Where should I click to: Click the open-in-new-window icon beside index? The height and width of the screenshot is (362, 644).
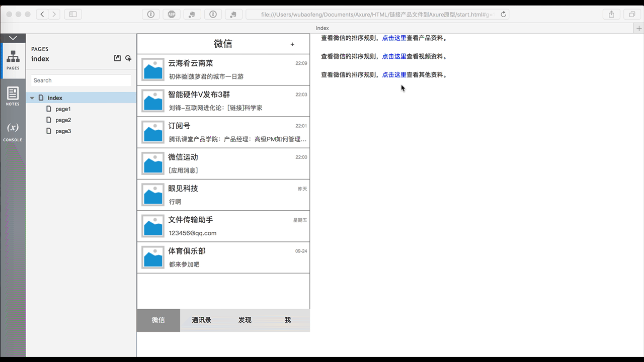coord(118,58)
